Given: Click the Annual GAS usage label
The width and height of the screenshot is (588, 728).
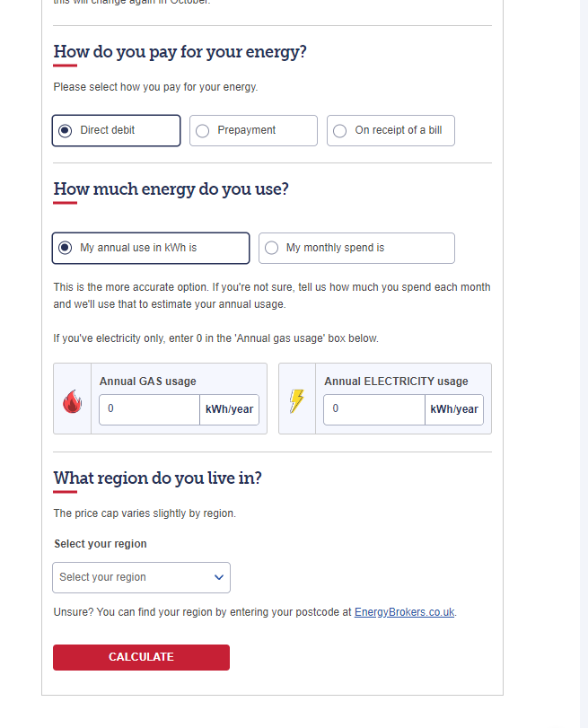Looking at the screenshot, I should coord(147,382).
